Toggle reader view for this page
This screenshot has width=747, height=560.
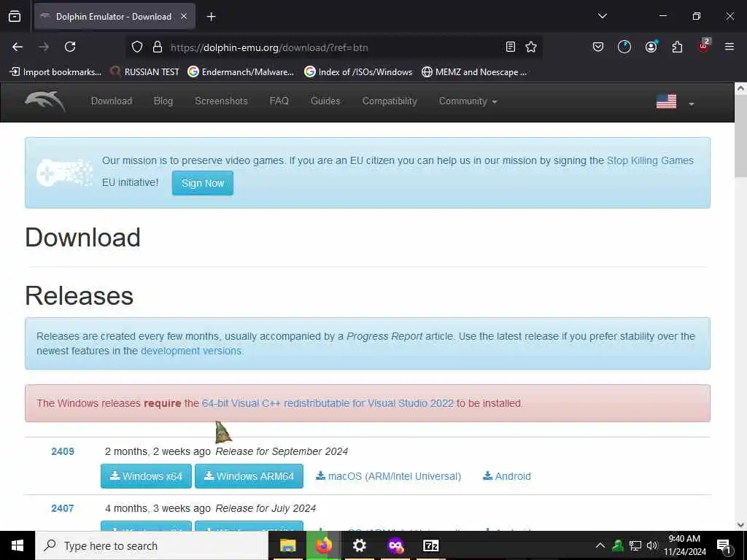tap(510, 47)
